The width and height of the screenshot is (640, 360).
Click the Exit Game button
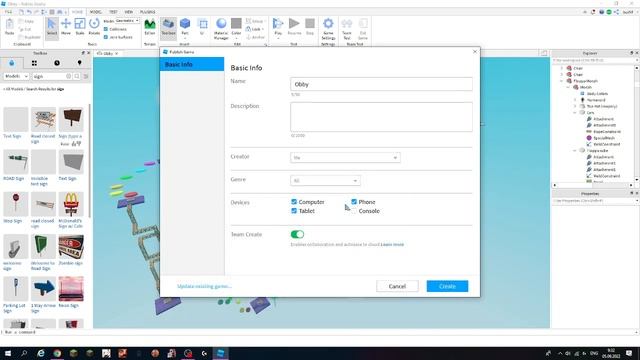pos(362,29)
